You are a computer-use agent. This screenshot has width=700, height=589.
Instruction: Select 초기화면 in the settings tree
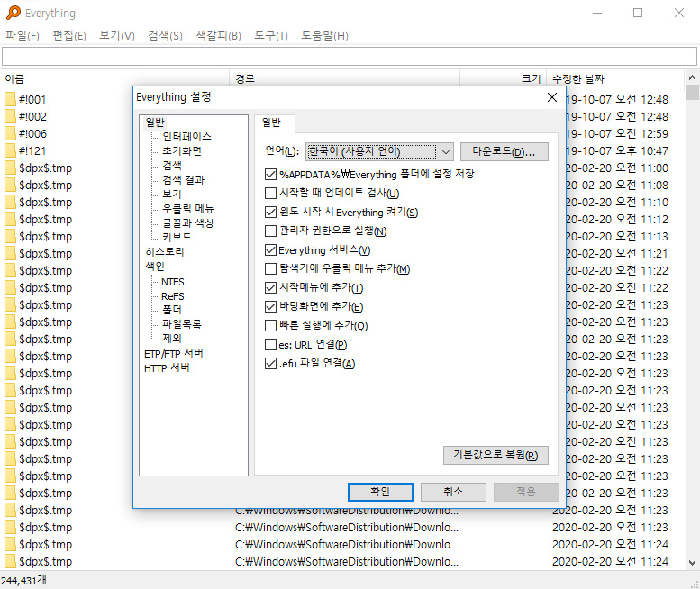182,150
